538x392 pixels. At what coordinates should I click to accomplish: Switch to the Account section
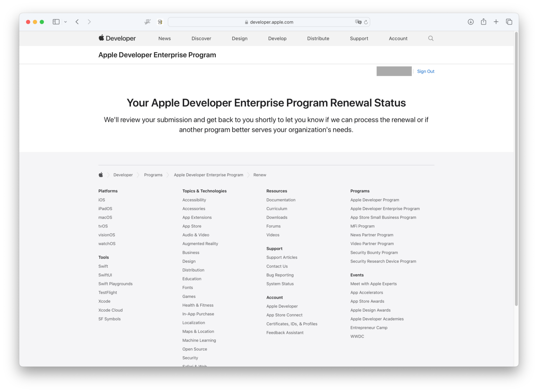[x=398, y=38]
